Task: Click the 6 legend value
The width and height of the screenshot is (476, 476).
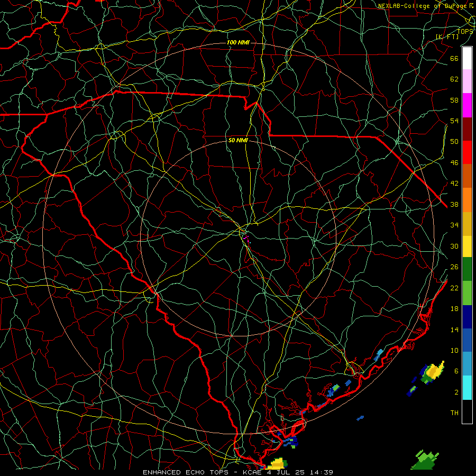Action: [x=456, y=371]
